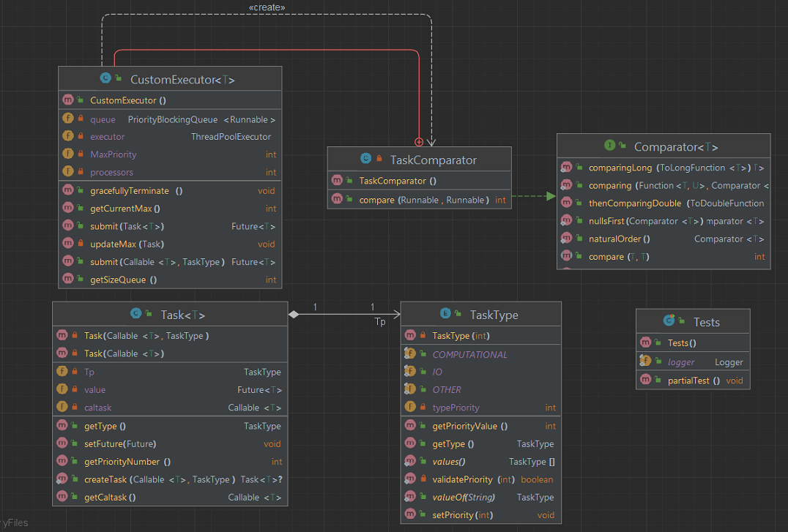Click the «create» dependency label
This screenshot has width=788, height=532.
[267, 7]
